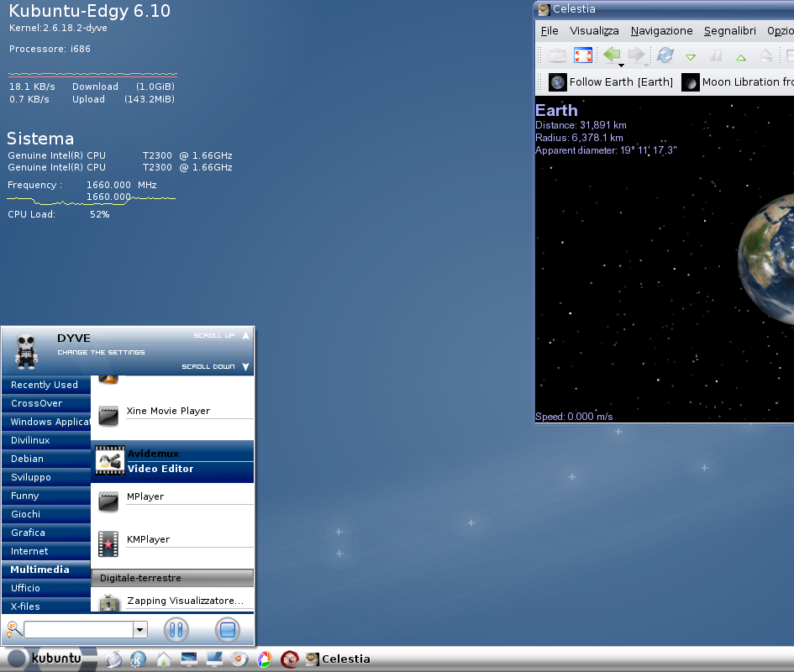Image resolution: width=794 pixels, height=672 pixels.
Task: Open the Visualizza menu
Action: click(x=594, y=31)
